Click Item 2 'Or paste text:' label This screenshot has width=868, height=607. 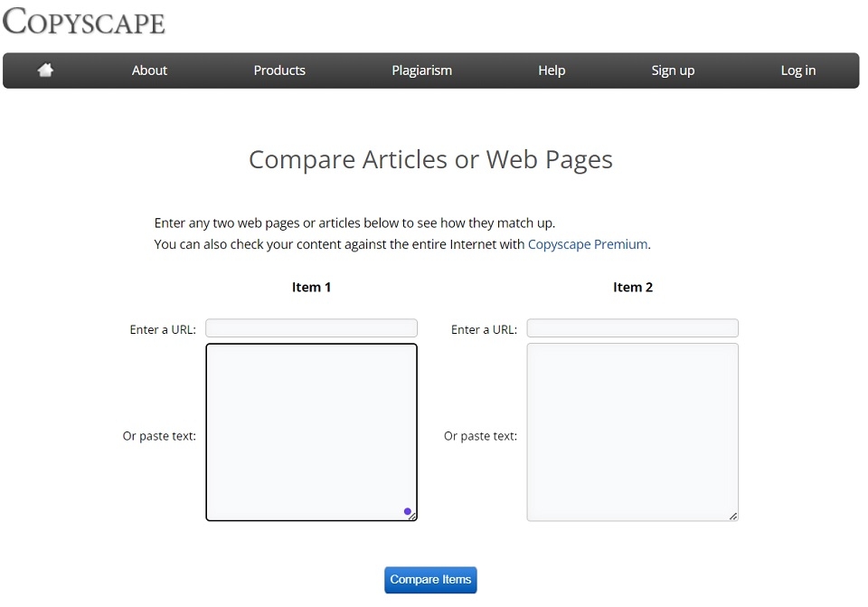pyautogui.click(x=480, y=436)
